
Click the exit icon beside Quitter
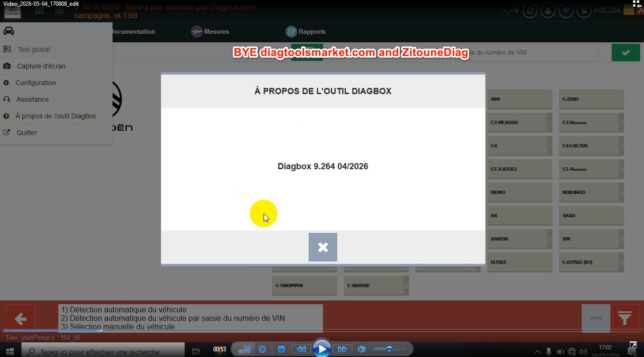point(7,133)
